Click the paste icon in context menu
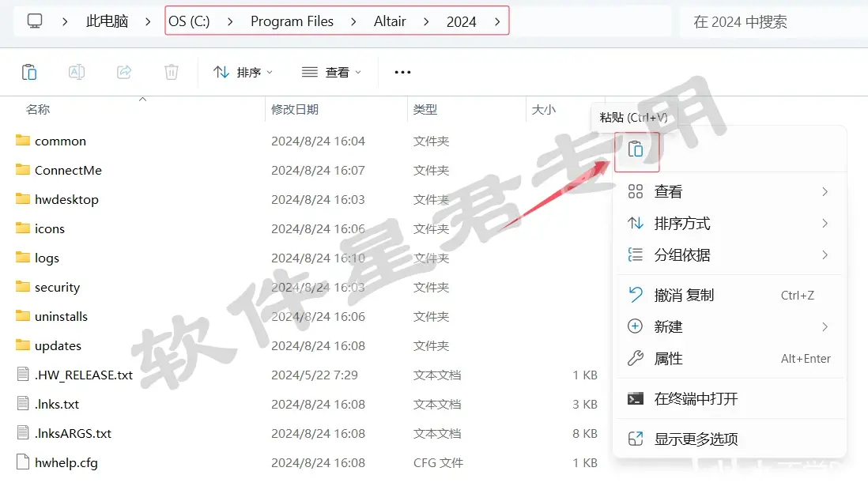 [636, 149]
